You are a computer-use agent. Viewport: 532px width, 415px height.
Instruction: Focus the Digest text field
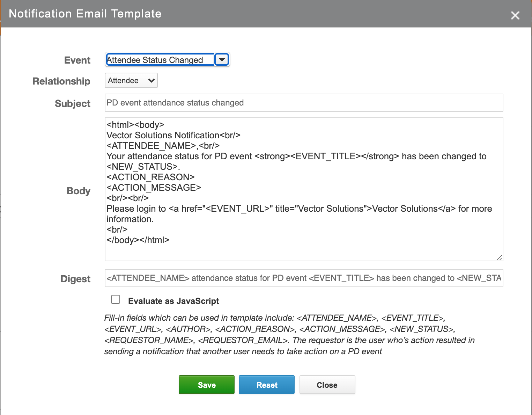(x=304, y=278)
